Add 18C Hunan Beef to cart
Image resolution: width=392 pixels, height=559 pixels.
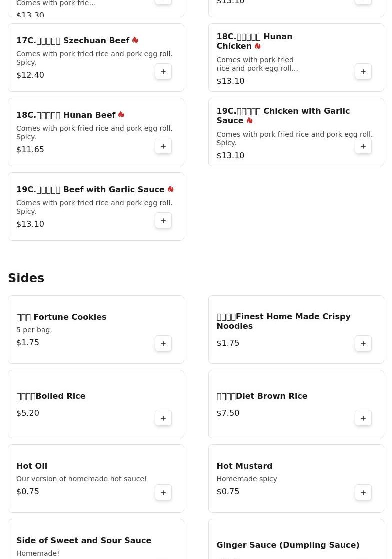click(x=163, y=146)
